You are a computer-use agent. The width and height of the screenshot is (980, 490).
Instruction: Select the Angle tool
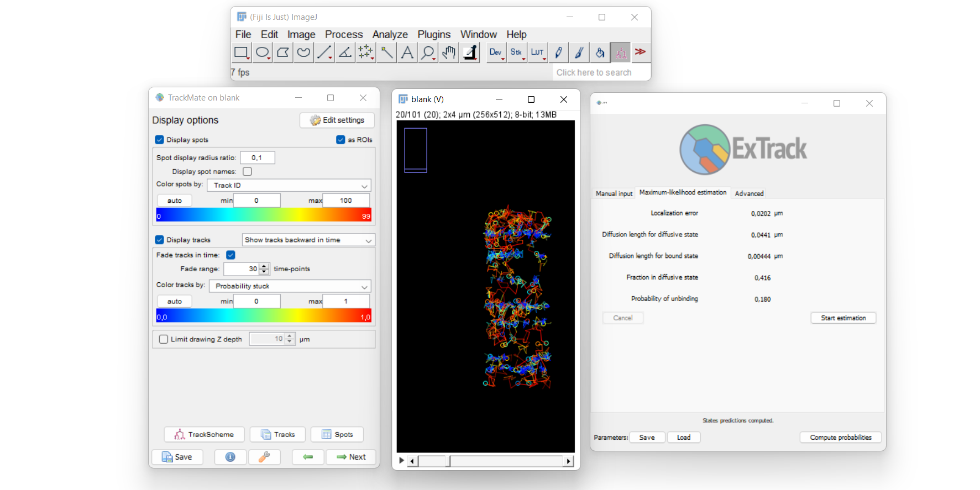click(345, 52)
